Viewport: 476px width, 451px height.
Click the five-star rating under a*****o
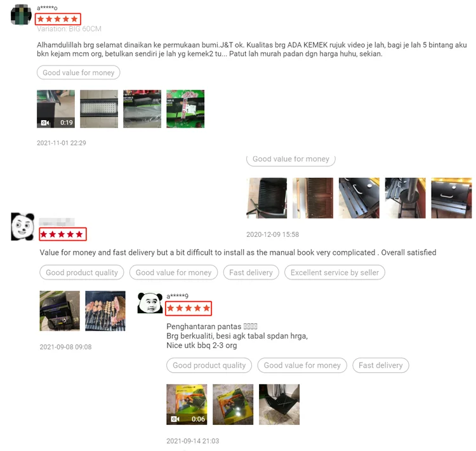(58, 19)
